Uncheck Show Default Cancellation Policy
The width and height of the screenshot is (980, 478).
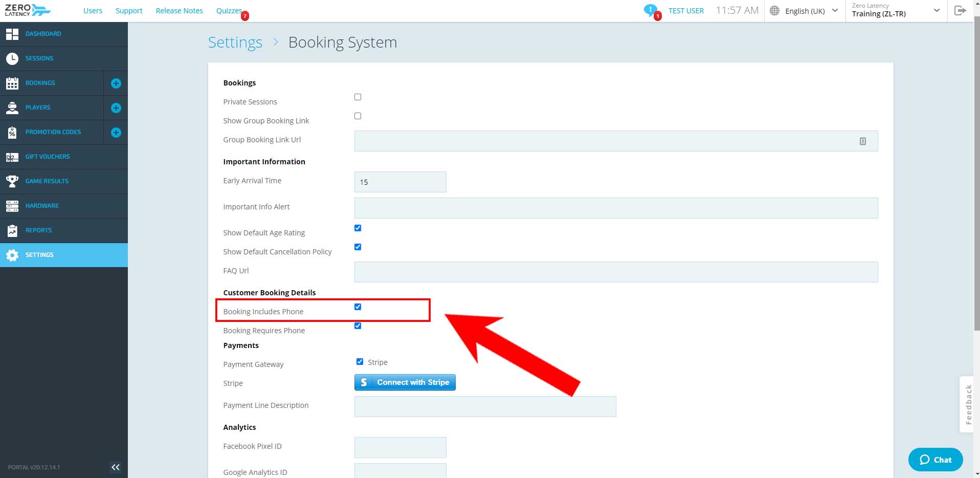358,247
